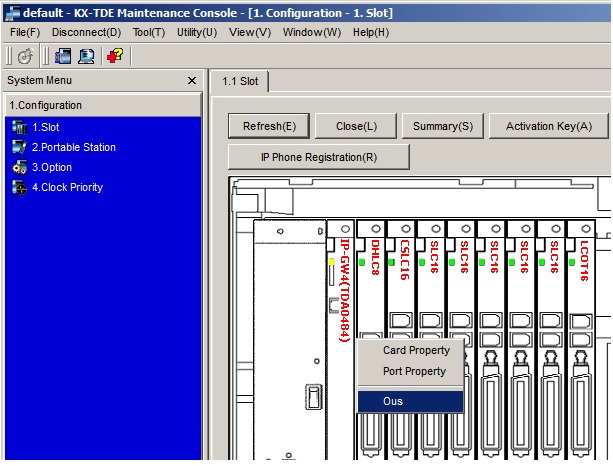
Task: Select 4.Clock Priority in System Menu
Action: (x=67, y=187)
